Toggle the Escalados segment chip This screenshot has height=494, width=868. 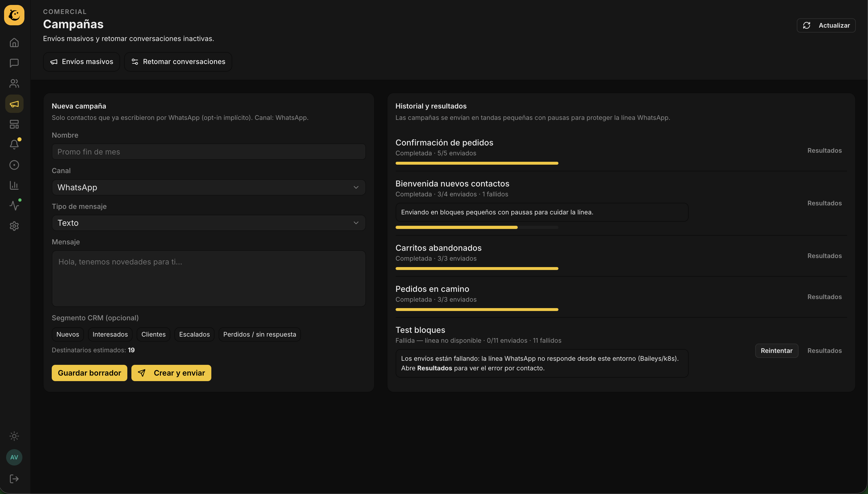(x=194, y=334)
